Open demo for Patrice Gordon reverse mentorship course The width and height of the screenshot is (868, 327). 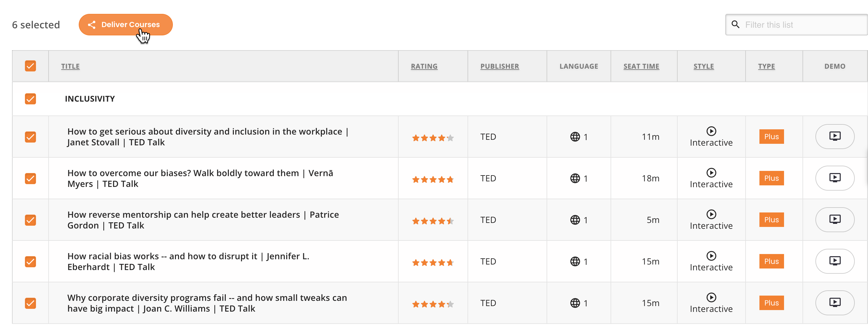point(835,220)
